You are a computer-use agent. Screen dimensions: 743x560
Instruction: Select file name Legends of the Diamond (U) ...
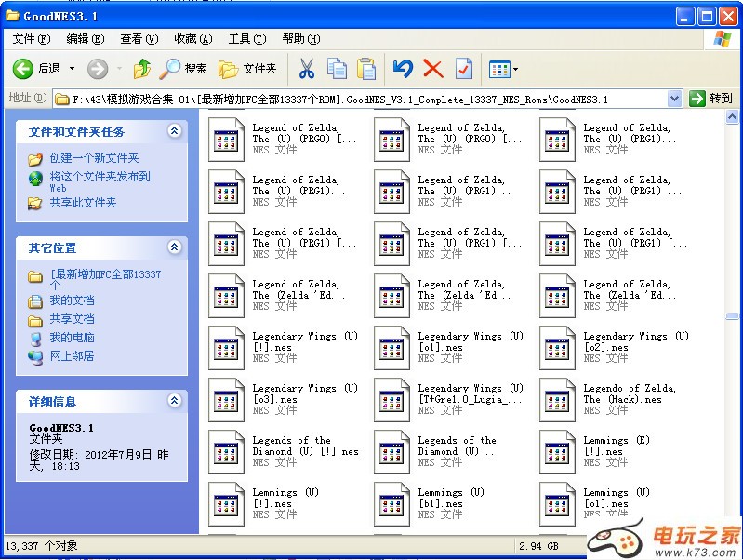pos(458,447)
